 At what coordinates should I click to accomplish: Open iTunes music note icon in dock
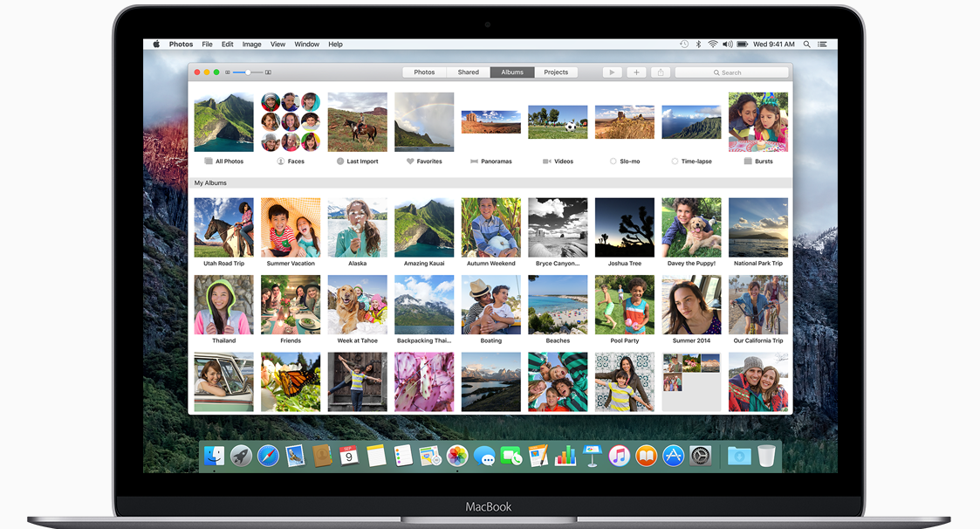tap(620, 456)
